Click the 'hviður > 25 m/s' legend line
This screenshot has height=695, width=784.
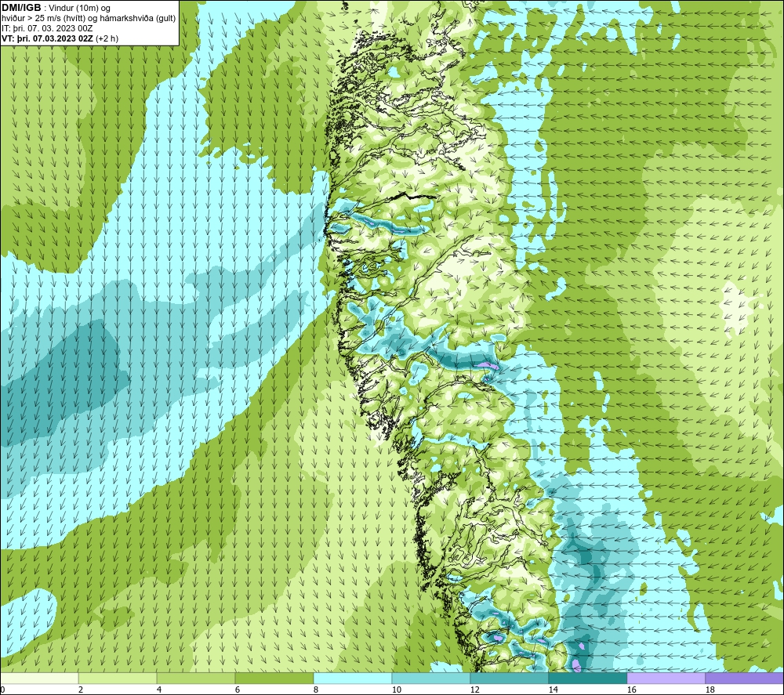coord(89,19)
